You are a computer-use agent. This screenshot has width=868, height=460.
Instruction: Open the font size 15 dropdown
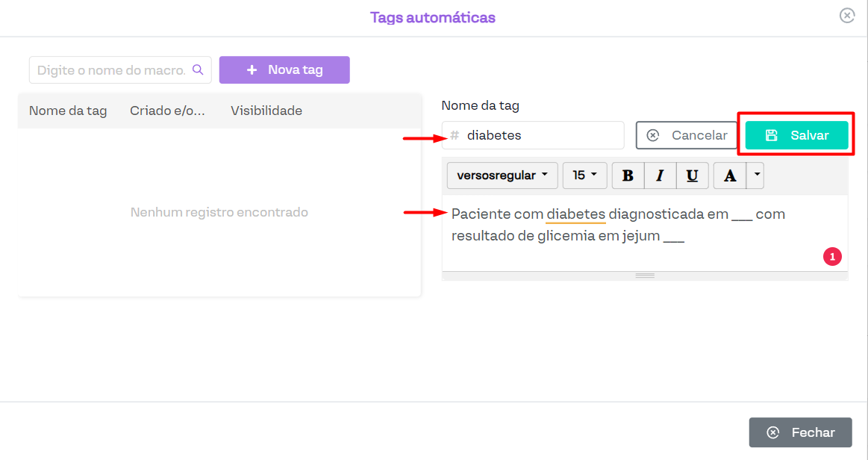(x=584, y=175)
